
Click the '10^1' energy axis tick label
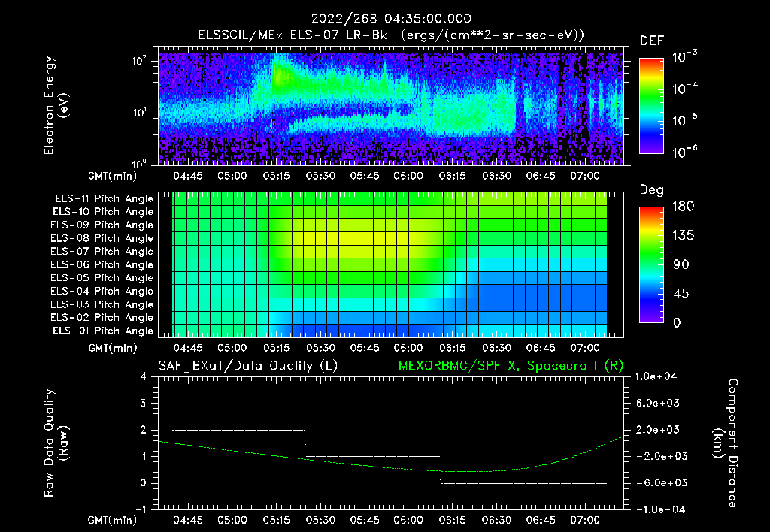pyautogui.click(x=139, y=113)
